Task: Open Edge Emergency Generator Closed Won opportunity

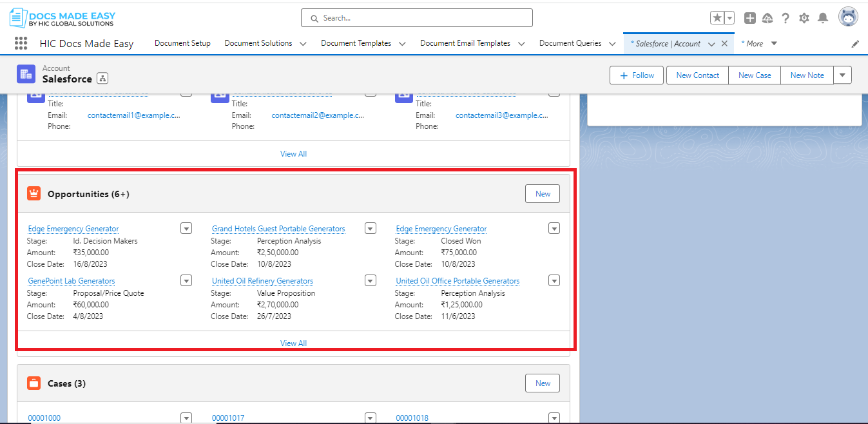Action: pos(441,229)
